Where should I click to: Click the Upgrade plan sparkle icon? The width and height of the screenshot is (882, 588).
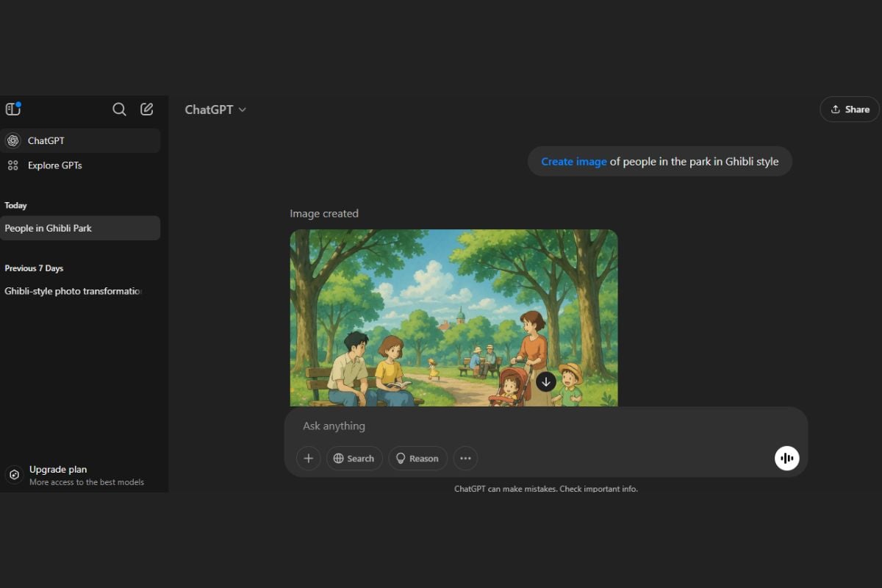tap(13, 475)
